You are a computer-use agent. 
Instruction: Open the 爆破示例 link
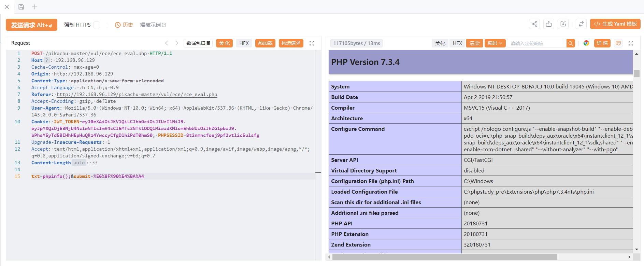150,25
